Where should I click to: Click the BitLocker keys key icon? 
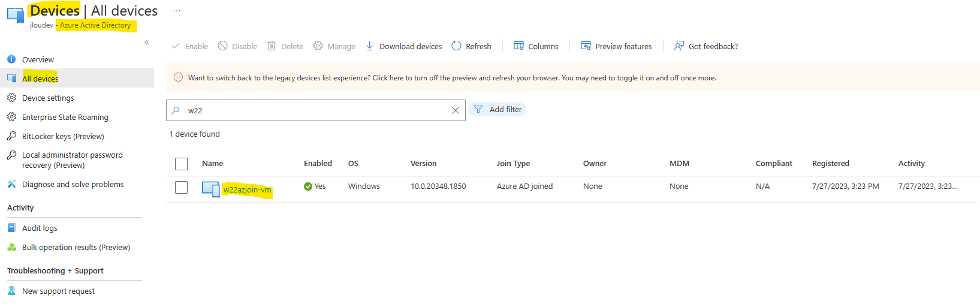pyautogui.click(x=11, y=136)
